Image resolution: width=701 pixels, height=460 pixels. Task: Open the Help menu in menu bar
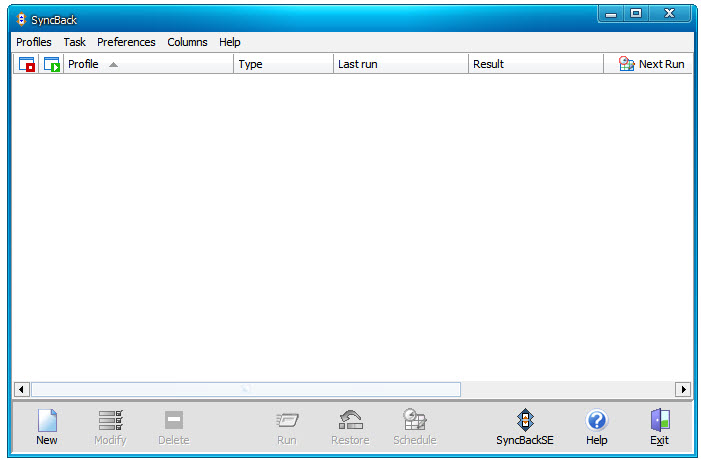click(x=230, y=42)
